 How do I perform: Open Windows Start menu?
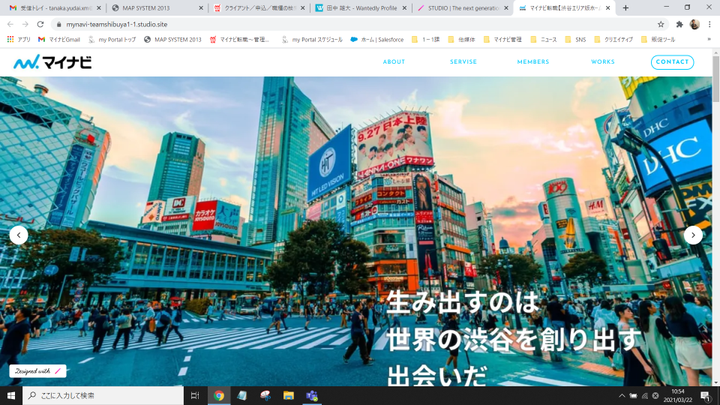click(x=11, y=396)
